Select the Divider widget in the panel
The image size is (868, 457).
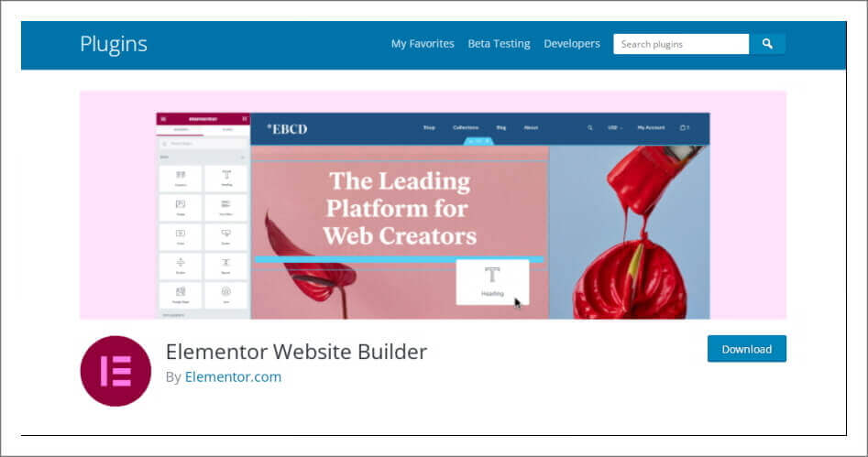[x=181, y=267]
